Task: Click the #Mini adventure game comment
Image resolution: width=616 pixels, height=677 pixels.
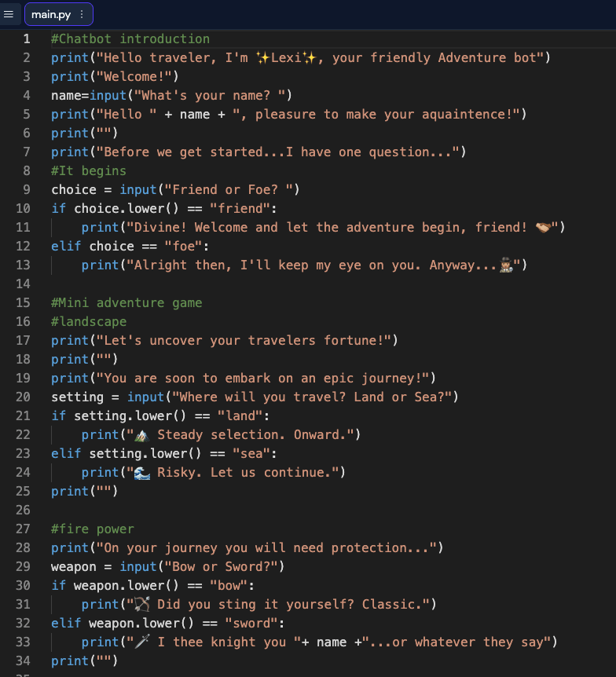Action: coord(126,302)
